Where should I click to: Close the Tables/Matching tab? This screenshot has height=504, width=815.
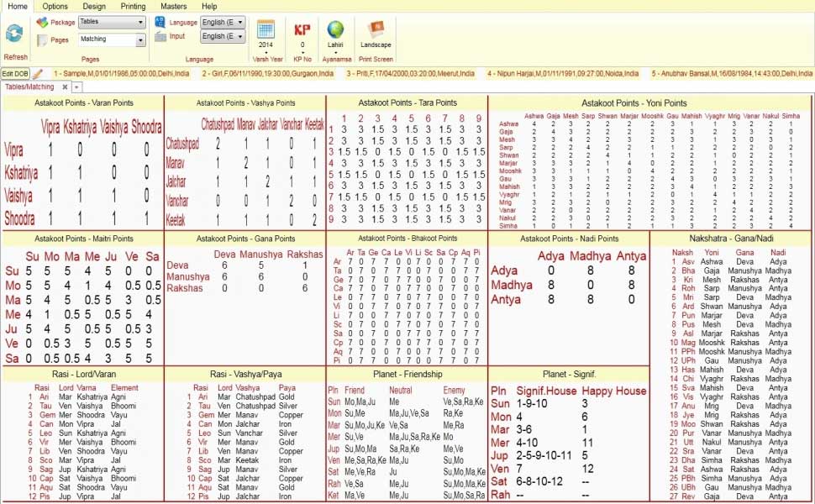pos(65,87)
